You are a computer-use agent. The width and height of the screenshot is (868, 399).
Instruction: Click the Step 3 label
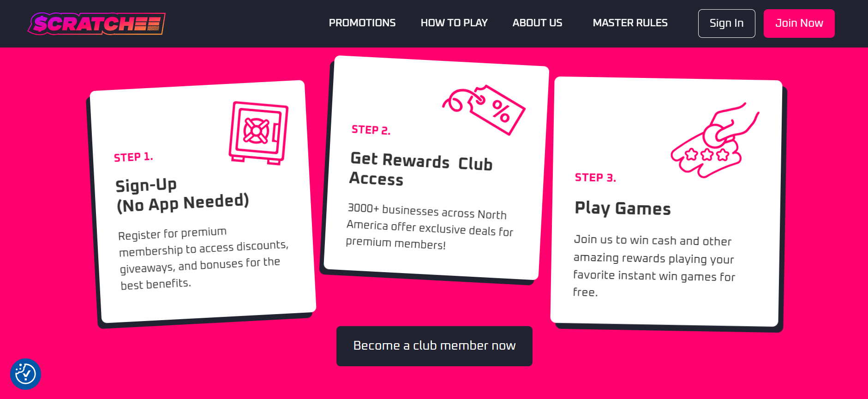tap(595, 178)
